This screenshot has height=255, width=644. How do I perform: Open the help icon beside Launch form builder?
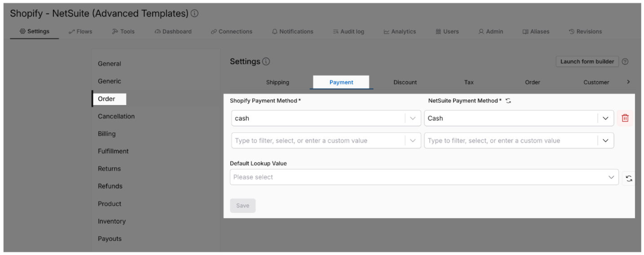pyautogui.click(x=625, y=62)
